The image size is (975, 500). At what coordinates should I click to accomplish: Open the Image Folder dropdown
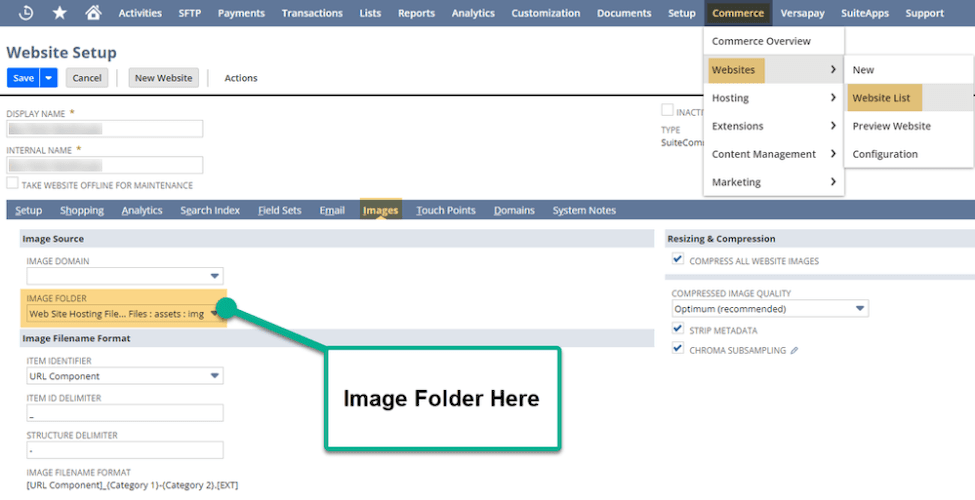coord(125,314)
